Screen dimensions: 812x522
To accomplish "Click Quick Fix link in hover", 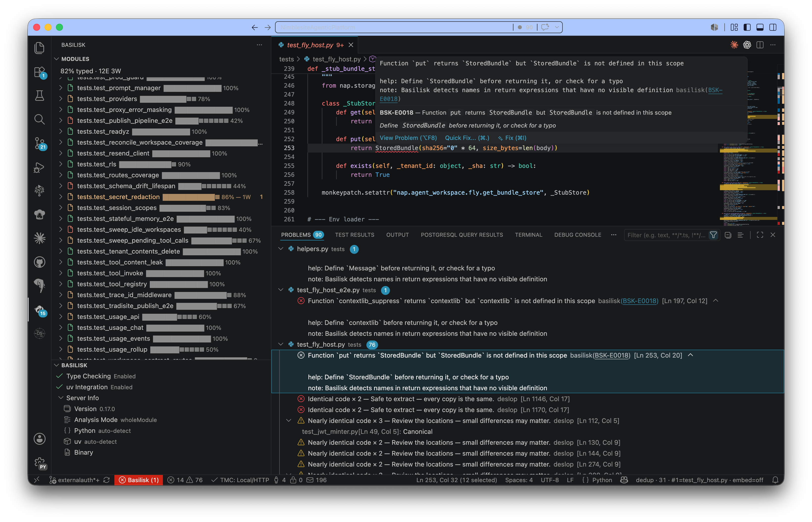I will (x=467, y=138).
